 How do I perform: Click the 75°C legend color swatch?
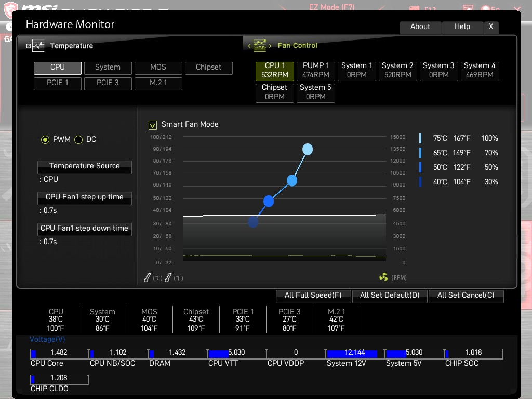pyautogui.click(x=420, y=138)
